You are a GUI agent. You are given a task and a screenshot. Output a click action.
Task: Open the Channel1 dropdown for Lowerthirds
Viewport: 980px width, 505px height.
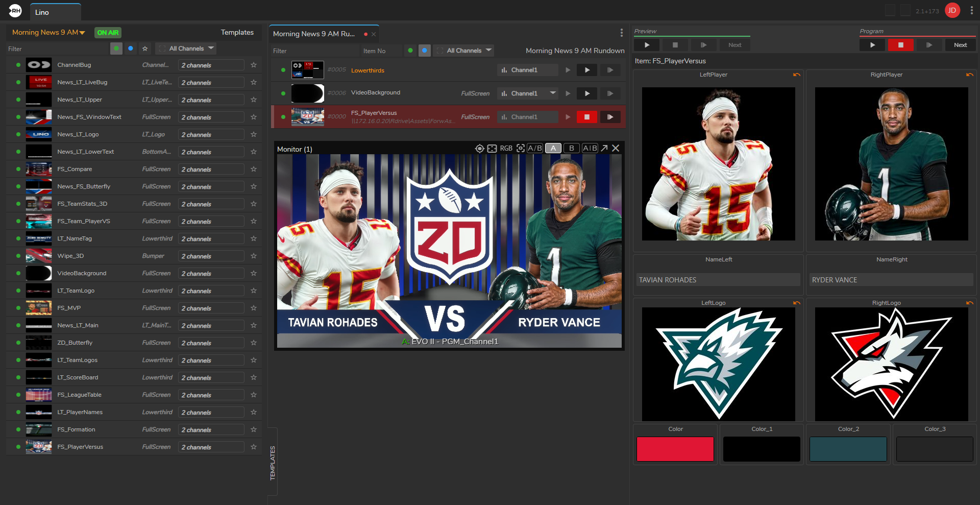pyautogui.click(x=528, y=70)
